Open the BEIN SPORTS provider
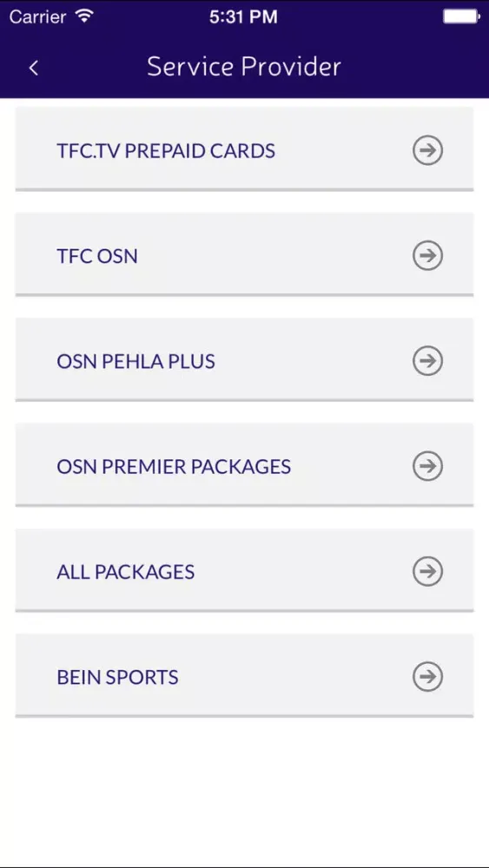Viewport: 489px width, 868px height. [x=244, y=674]
